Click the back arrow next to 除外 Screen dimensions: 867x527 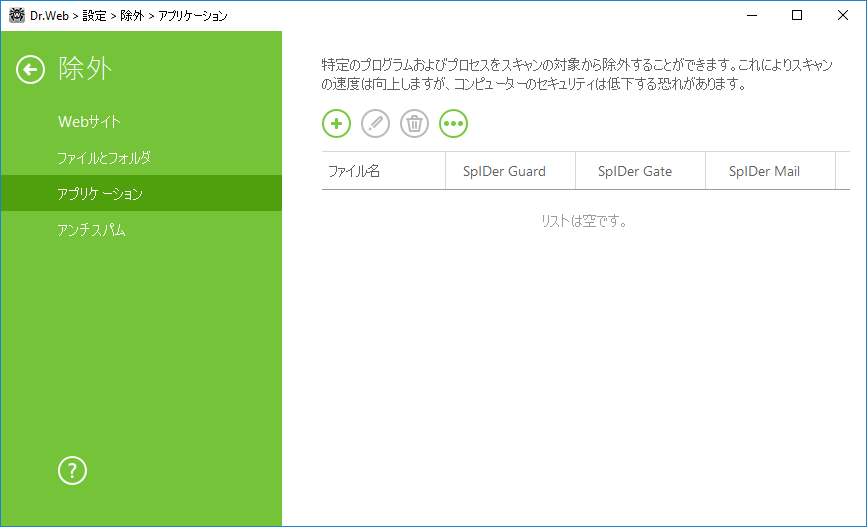click(x=30, y=70)
